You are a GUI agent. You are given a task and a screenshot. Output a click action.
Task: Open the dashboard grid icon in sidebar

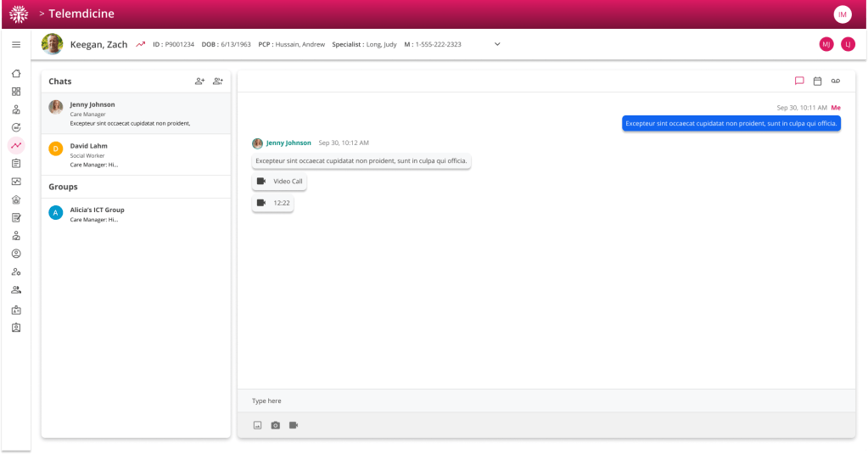[16, 92]
